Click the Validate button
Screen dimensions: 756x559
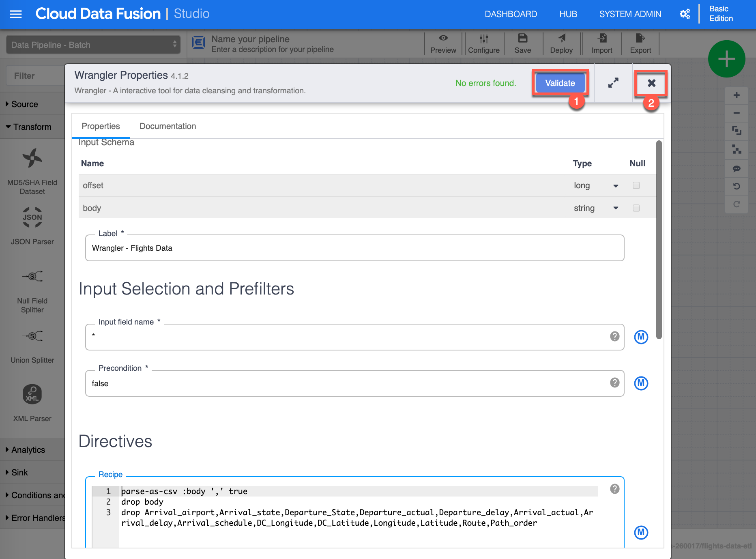(x=560, y=83)
